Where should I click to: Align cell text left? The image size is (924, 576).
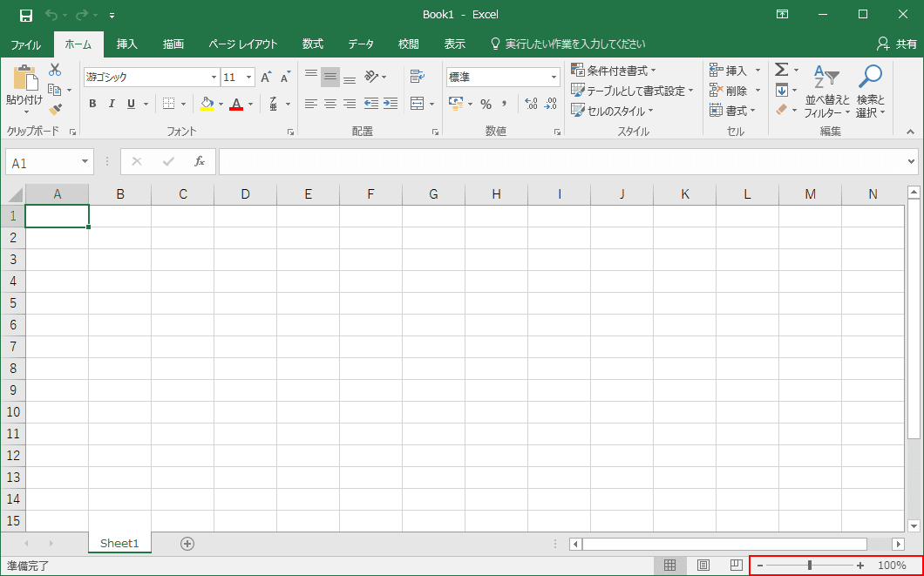[311, 104]
